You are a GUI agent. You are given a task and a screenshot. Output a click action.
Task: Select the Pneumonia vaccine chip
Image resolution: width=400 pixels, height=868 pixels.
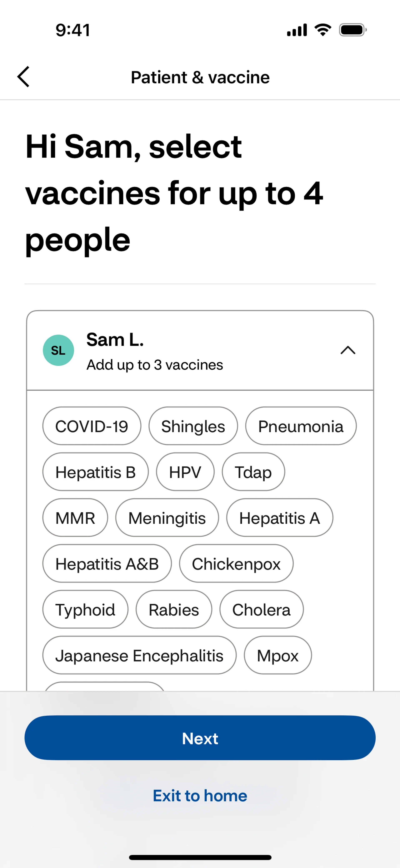[301, 426]
